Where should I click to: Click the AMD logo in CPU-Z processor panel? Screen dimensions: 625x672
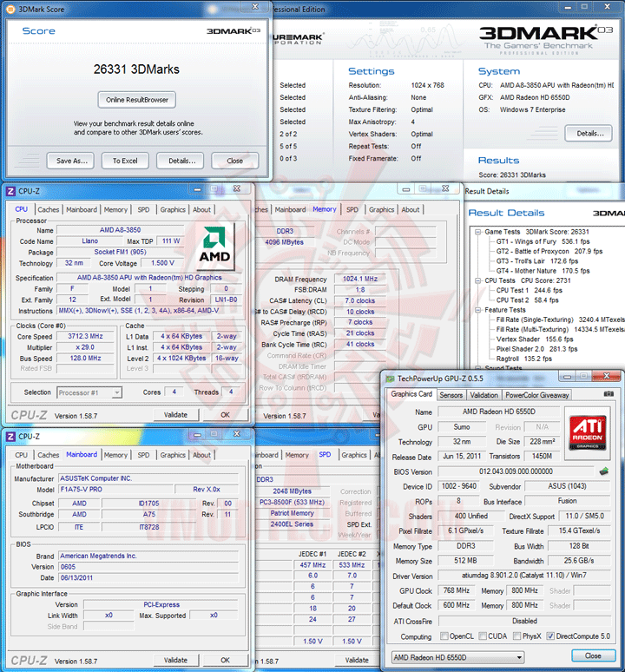(x=214, y=245)
